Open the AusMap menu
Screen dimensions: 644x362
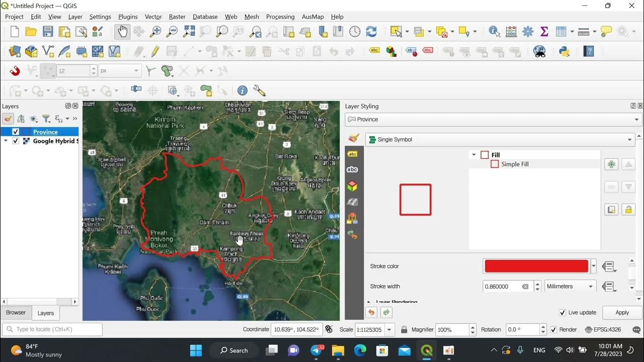(x=313, y=17)
